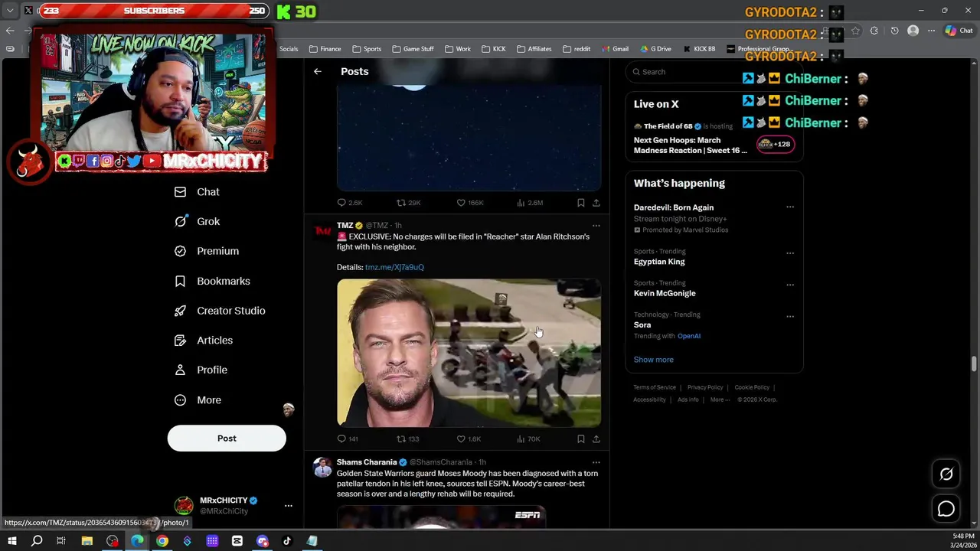Click Show more under What's happening
980x551 pixels.
coord(653,360)
